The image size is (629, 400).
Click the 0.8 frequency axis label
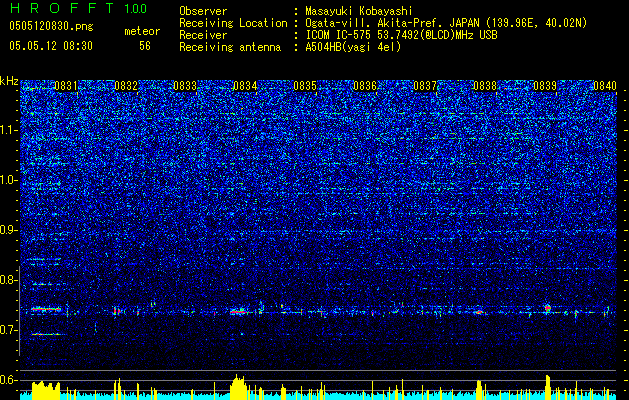[9, 280]
